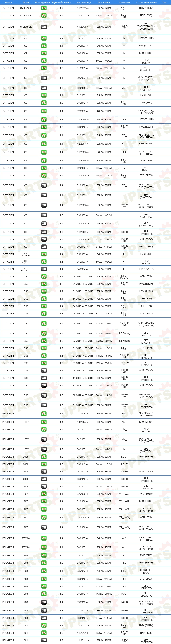This screenshot has width=171, height=644.
Task: Click the Rodzaj paliwa column header
Action: tap(42, 2)
